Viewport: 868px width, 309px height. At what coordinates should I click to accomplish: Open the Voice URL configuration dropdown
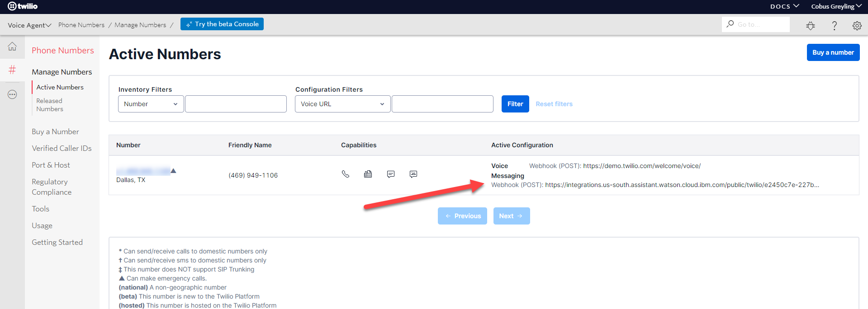[x=342, y=104]
